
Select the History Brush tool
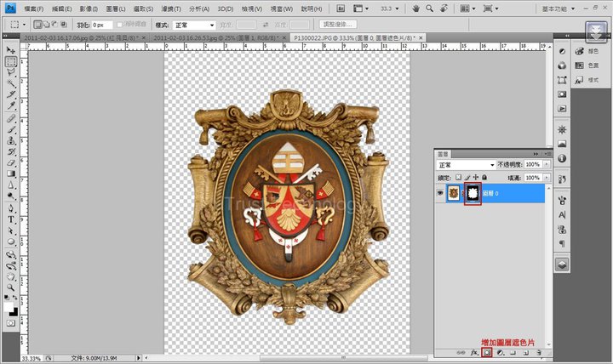coord(11,151)
